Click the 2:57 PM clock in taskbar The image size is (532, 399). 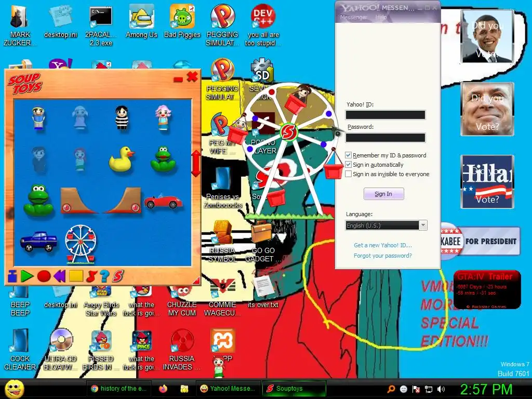[x=486, y=389]
